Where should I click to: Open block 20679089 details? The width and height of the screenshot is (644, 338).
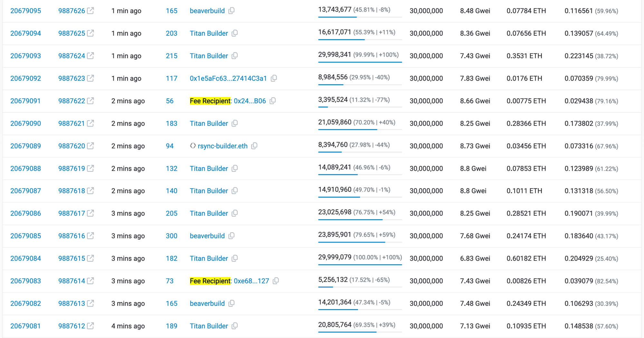[x=26, y=146]
